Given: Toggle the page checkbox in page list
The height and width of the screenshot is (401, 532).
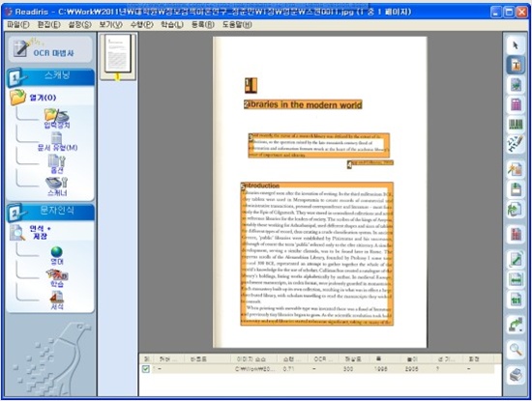Looking at the screenshot, I should [x=145, y=369].
